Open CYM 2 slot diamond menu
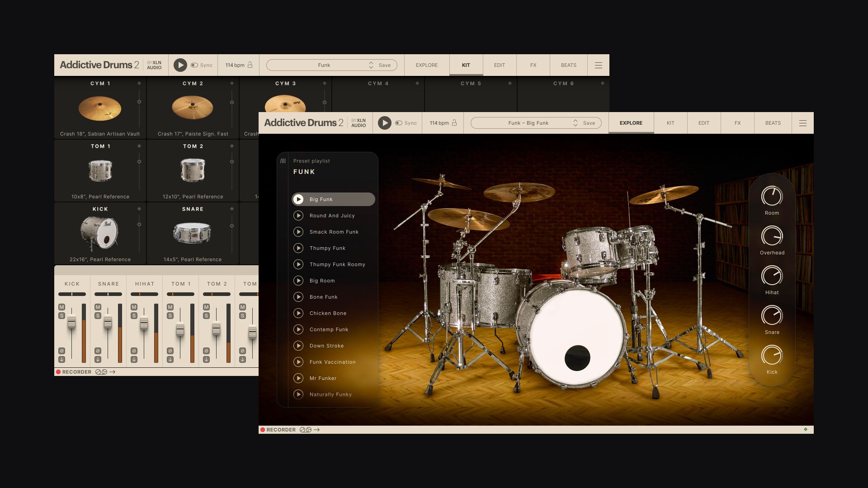 [232, 83]
